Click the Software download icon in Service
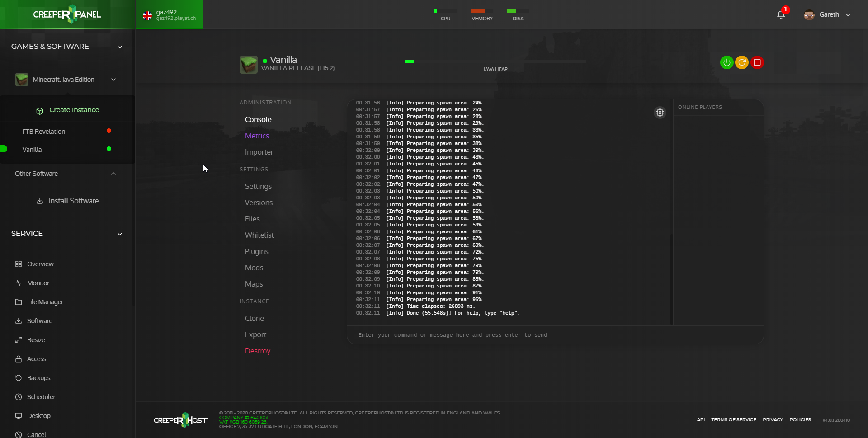868x438 pixels. pyautogui.click(x=19, y=321)
